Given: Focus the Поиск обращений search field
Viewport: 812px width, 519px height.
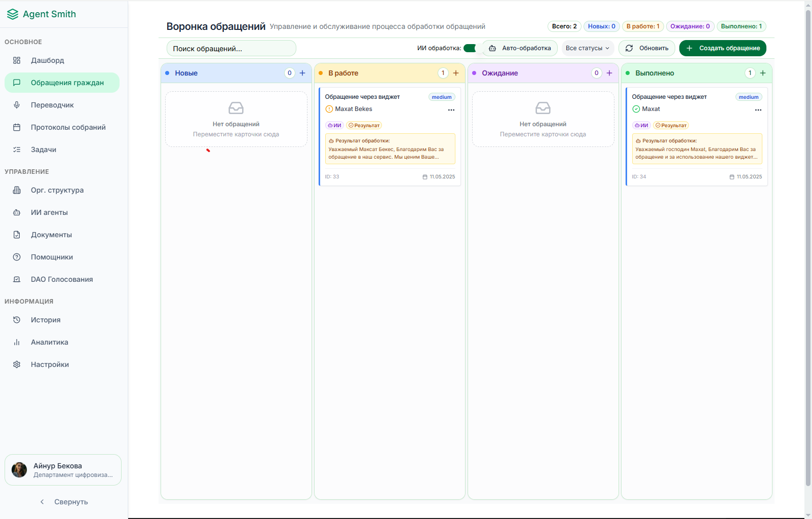Looking at the screenshot, I should pyautogui.click(x=231, y=49).
